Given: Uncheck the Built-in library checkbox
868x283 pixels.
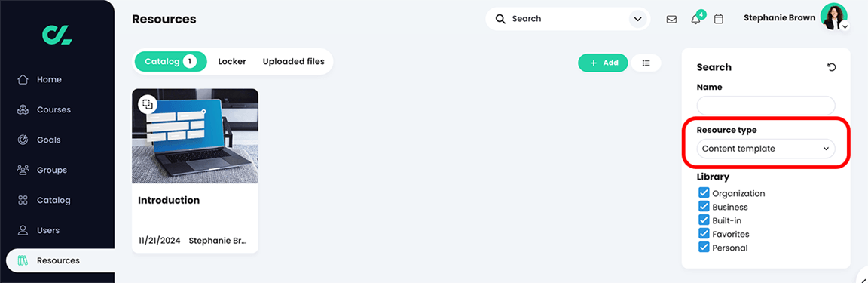Looking at the screenshot, I should [704, 220].
